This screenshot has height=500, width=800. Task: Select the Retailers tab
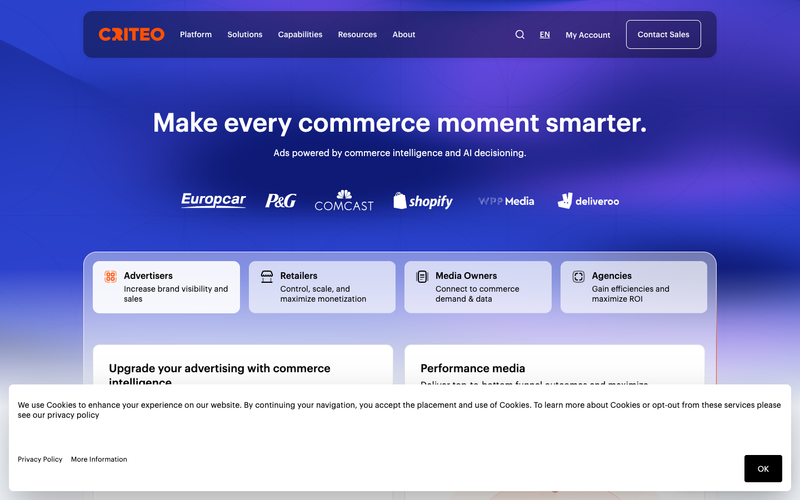point(322,287)
